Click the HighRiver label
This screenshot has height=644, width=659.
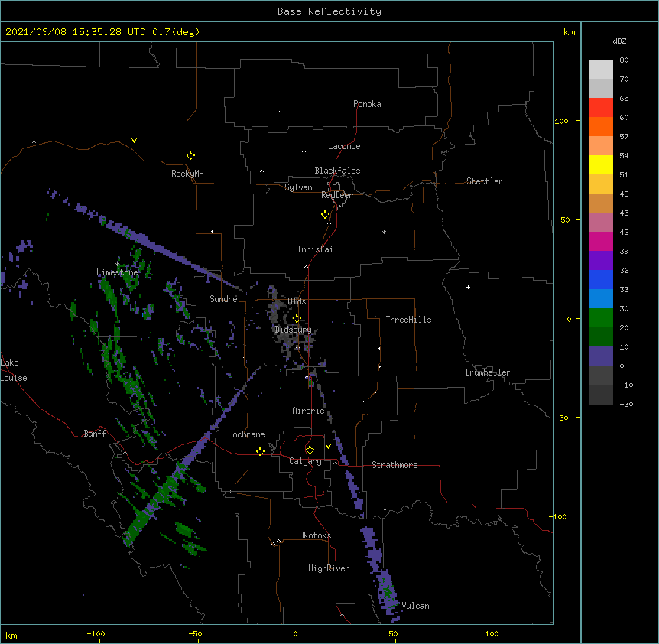329,568
